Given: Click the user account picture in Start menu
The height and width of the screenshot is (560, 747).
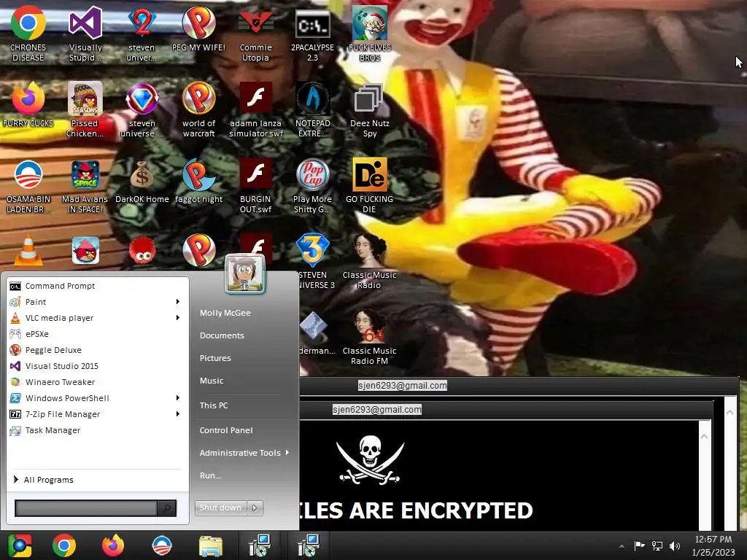Looking at the screenshot, I should pos(245,274).
